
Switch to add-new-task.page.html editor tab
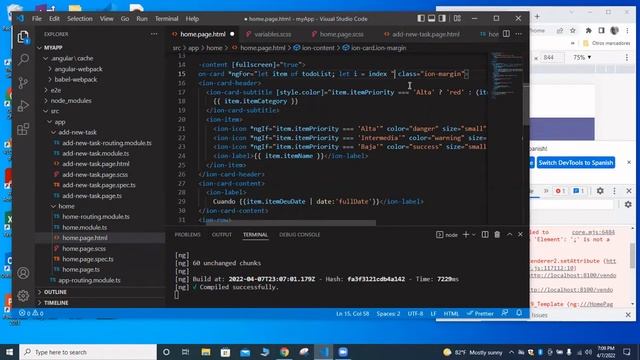click(422, 34)
